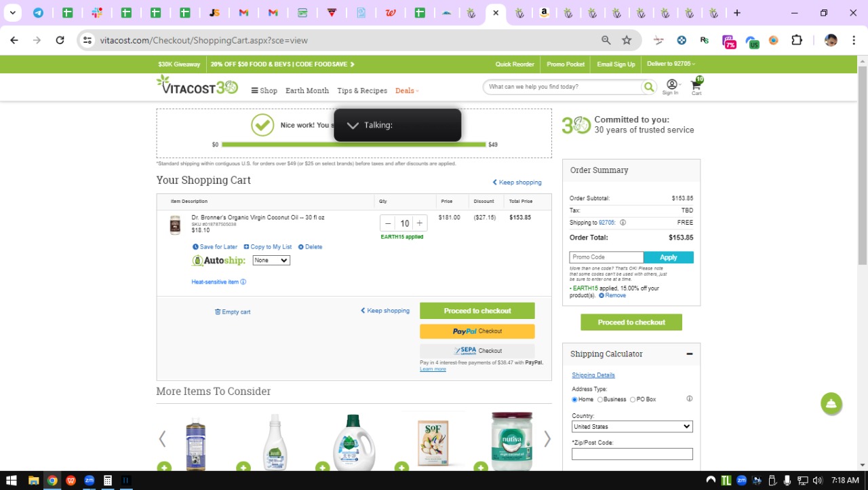Delete the coconut oil from cart
868x490 pixels.
311,247
